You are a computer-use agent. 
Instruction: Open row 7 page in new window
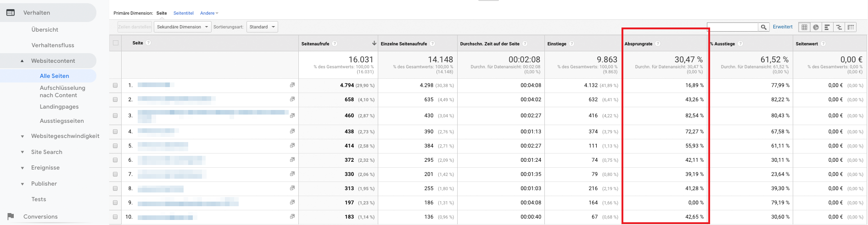point(292,174)
